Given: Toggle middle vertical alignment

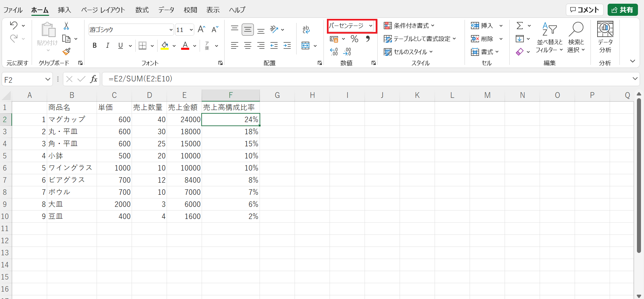Looking at the screenshot, I should [x=248, y=30].
